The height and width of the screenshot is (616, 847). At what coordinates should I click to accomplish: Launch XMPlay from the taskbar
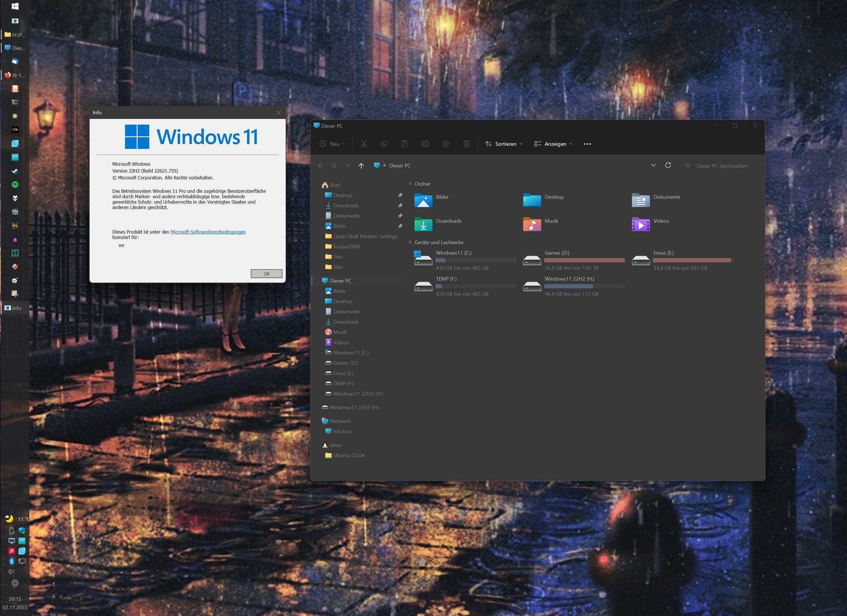coord(15,212)
